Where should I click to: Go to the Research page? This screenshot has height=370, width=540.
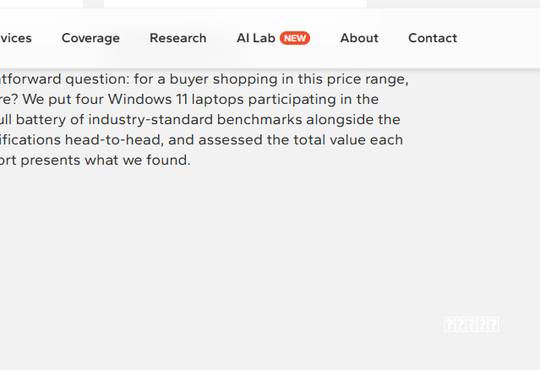[x=178, y=38]
